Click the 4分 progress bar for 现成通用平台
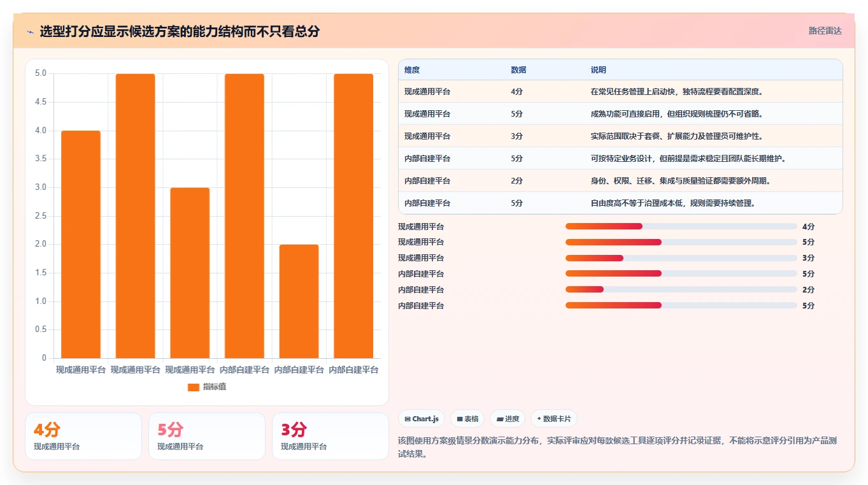Viewport: 868px width, 485px height. coord(681,226)
